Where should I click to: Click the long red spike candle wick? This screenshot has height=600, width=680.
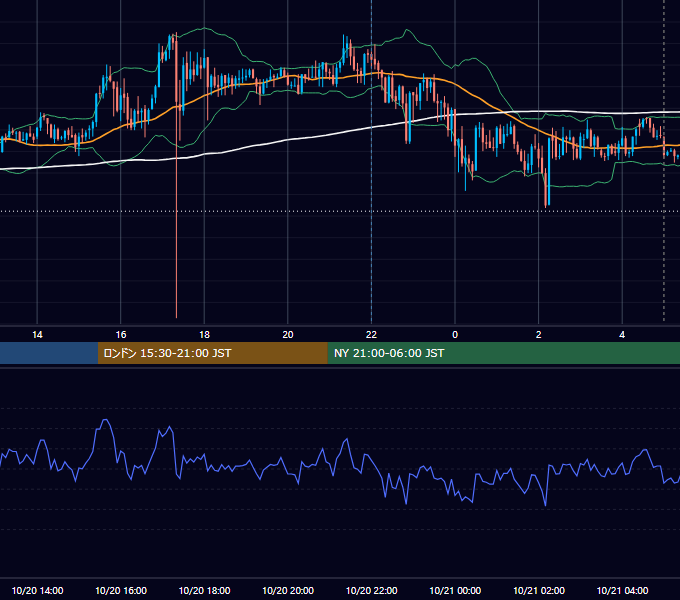click(177, 238)
